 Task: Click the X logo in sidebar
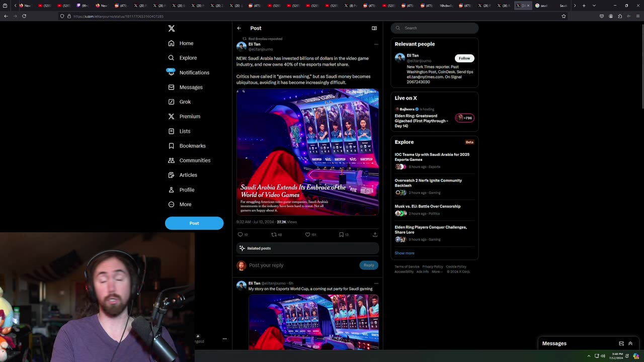click(172, 29)
